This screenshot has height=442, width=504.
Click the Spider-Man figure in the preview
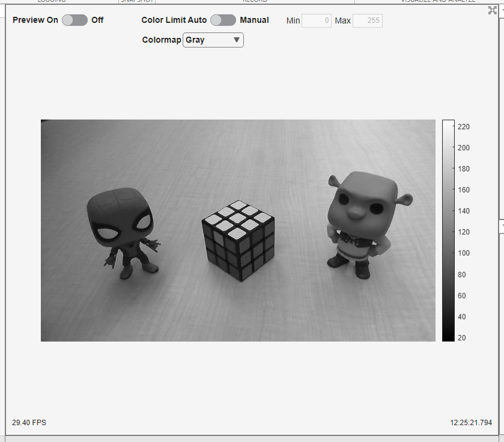(123, 229)
